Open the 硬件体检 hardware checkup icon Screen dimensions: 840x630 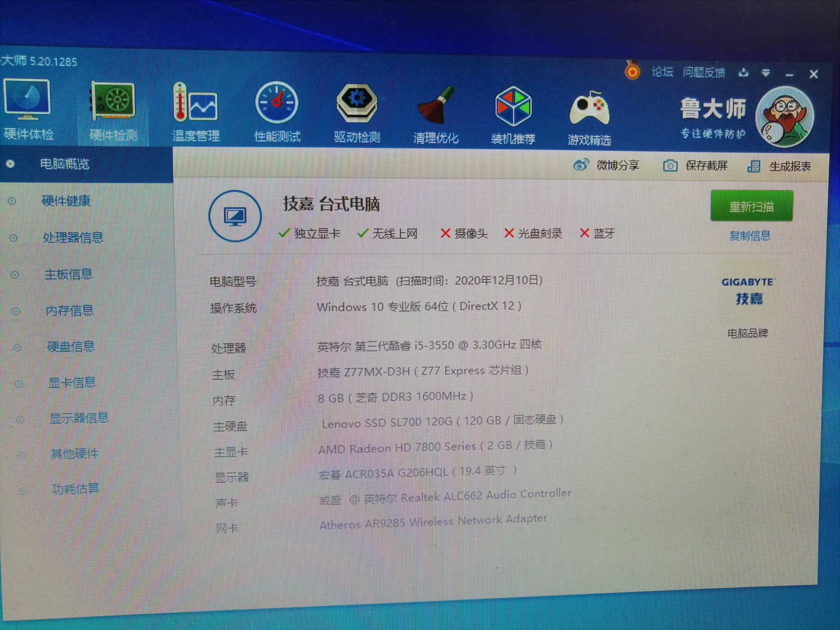pyautogui.click(x=27, y=101)
